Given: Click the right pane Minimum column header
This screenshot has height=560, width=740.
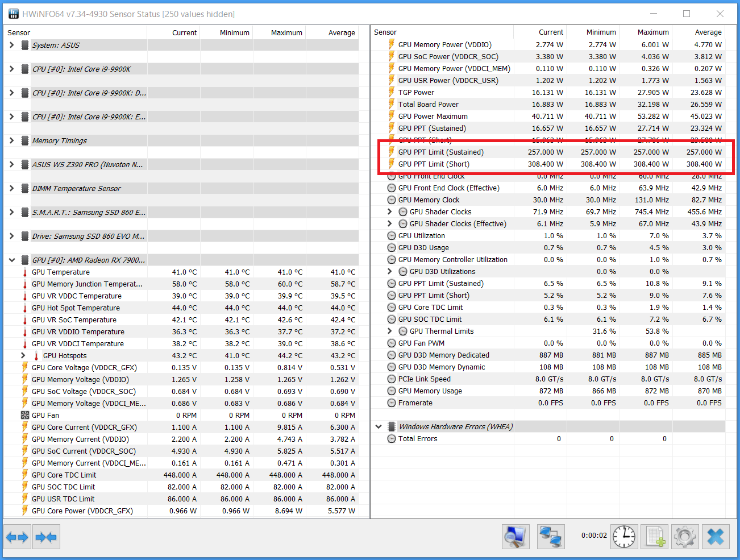Looking at the screenshot, I should pos(593,32).
